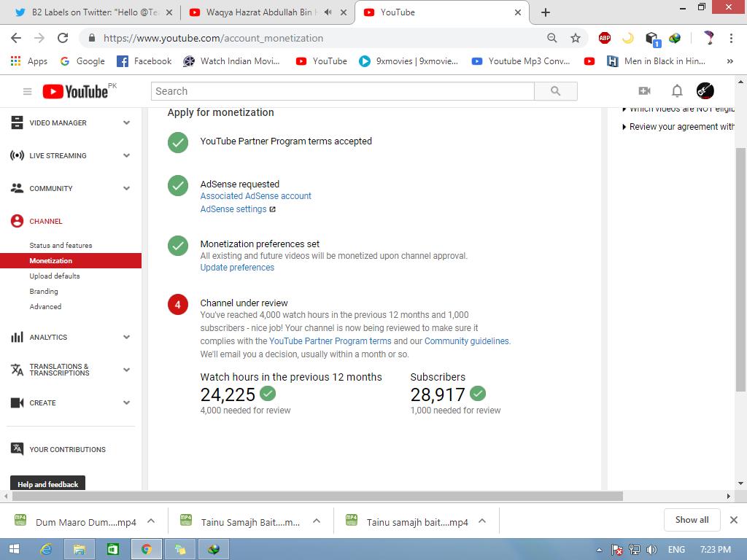
Task: Click the browser address bar
Action: pyautogui.click(x=314, y=38)
